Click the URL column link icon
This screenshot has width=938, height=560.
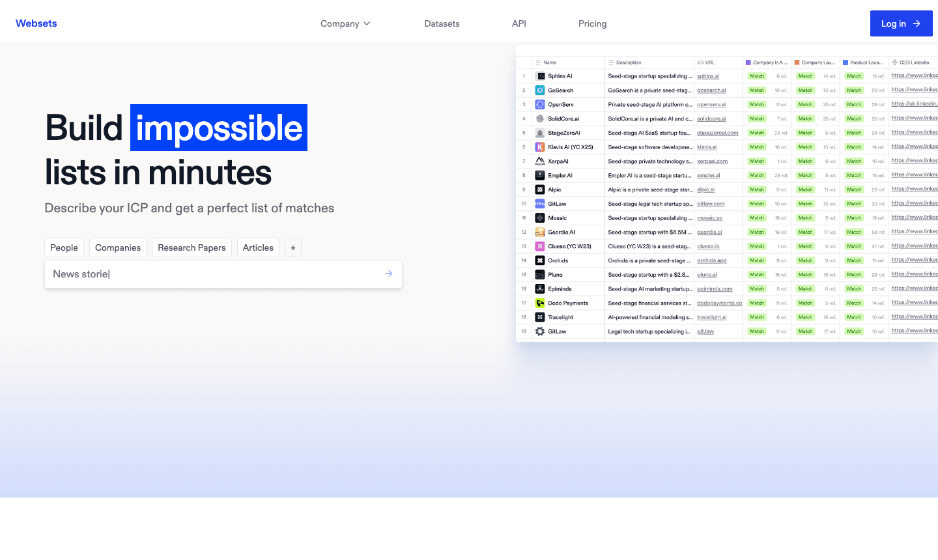coord(700,63)
